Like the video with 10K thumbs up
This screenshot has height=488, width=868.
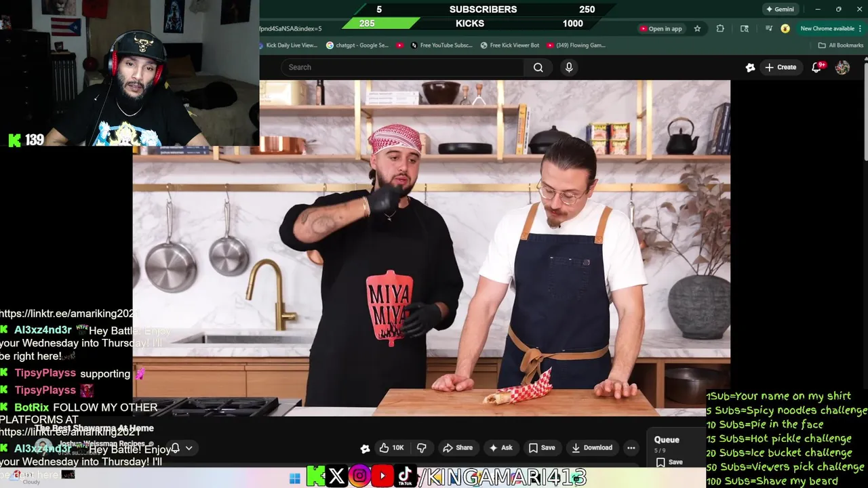click(391, 447)
